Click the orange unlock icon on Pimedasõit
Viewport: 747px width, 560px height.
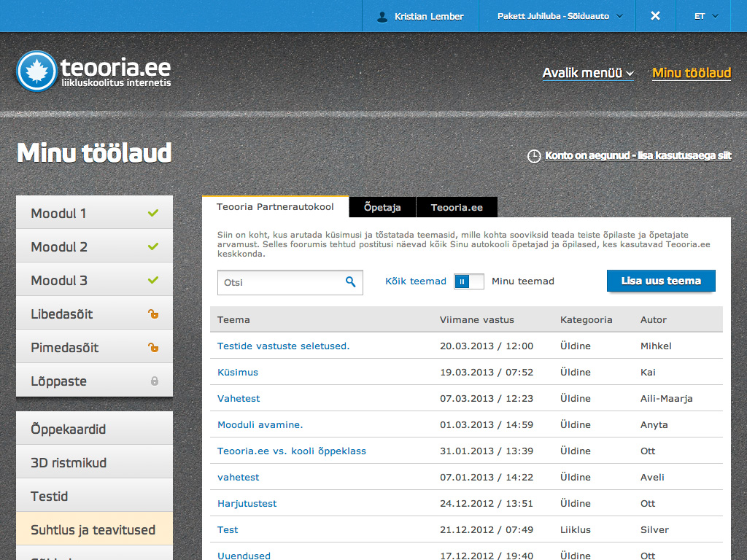153,348
